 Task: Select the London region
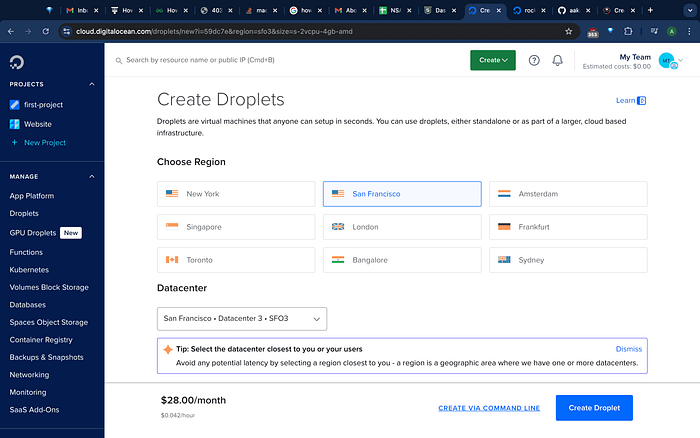(x=402, y=227)
